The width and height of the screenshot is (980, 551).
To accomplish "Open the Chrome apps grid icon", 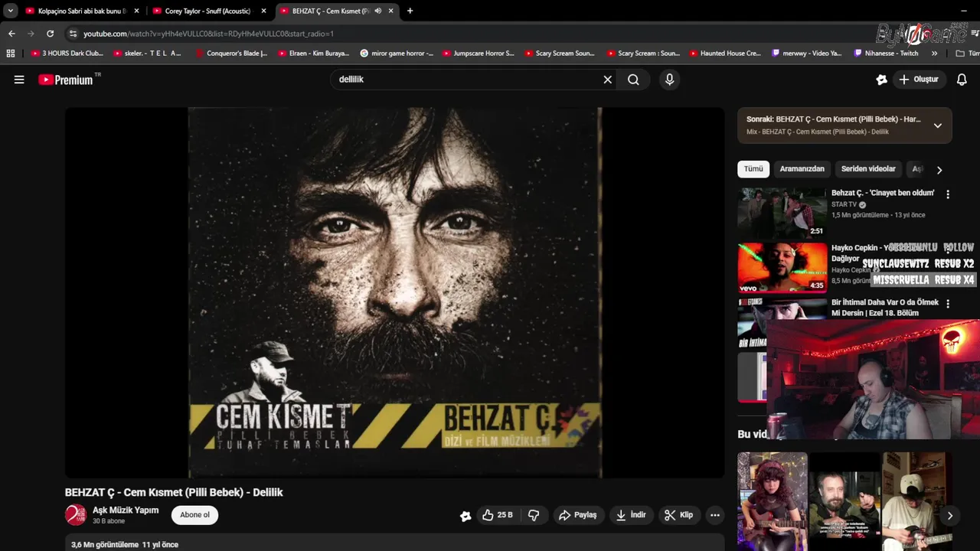I will (x=11, y=54).
